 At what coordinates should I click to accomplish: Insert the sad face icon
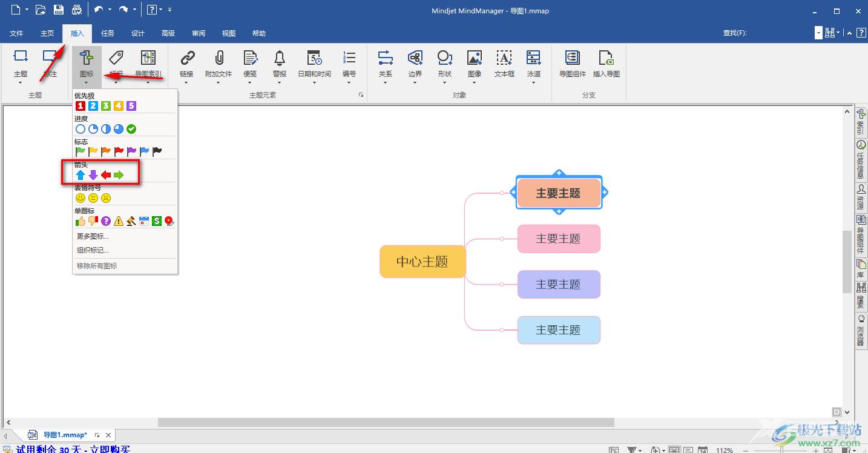tap(106, 198)
